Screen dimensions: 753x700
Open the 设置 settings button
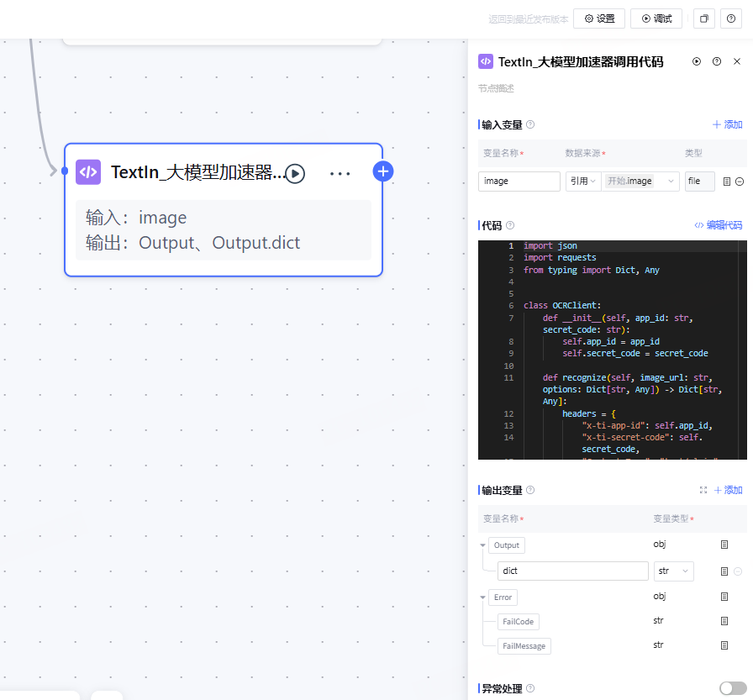pyautogui.click(x=599, y=18)
